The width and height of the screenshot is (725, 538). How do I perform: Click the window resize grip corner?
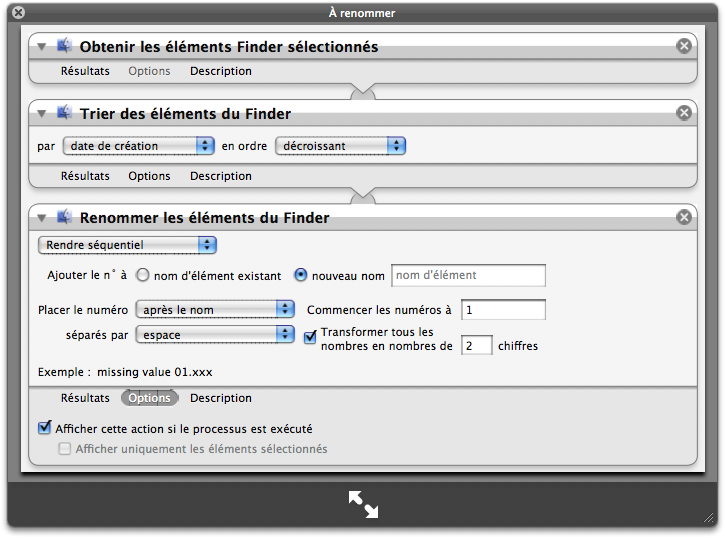(x=708, y=518)
